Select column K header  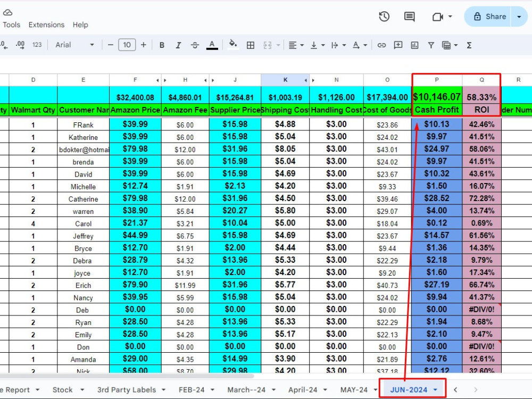coord(285,80)
